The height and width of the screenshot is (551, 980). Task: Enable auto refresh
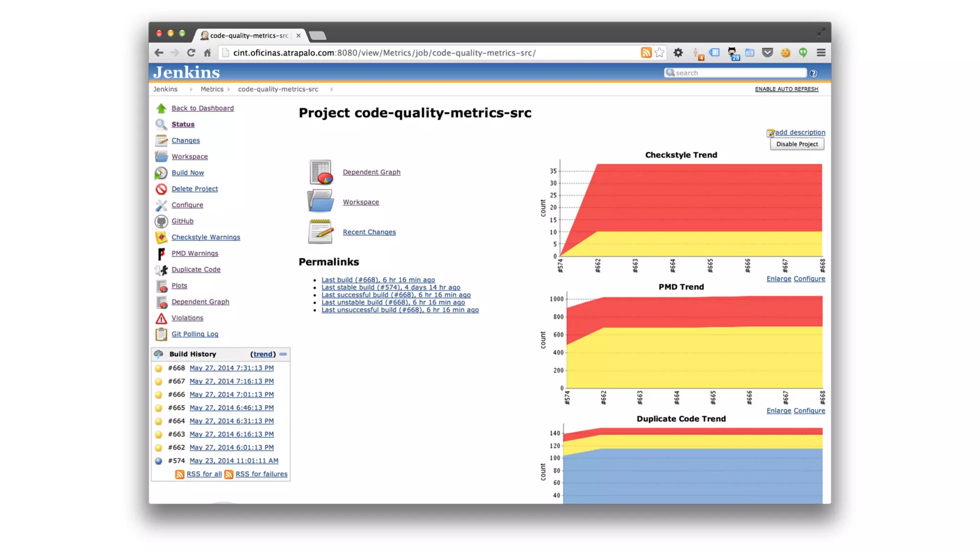[x=786, y=89]
